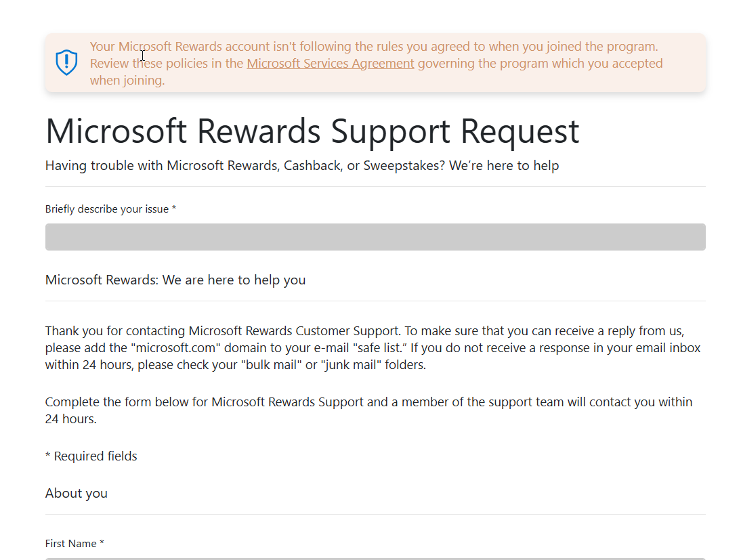This screenshot has width=741, height=560.
Task: Click the shield outline beside the policy notice
Action: pos(66,61)
